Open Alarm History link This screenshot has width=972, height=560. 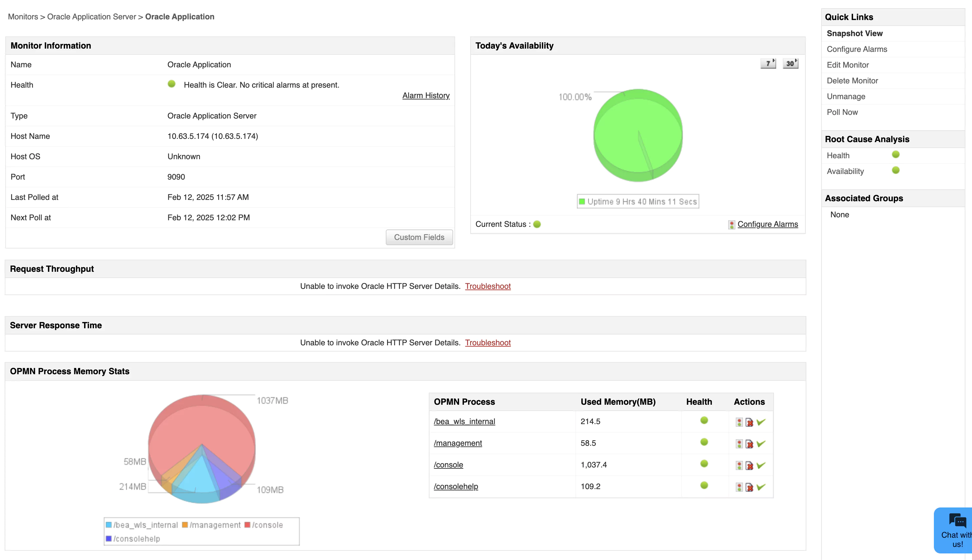coord(425,96)
